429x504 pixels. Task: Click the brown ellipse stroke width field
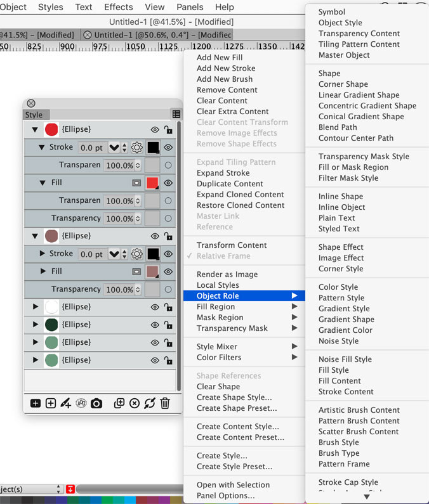click(92, 254)
